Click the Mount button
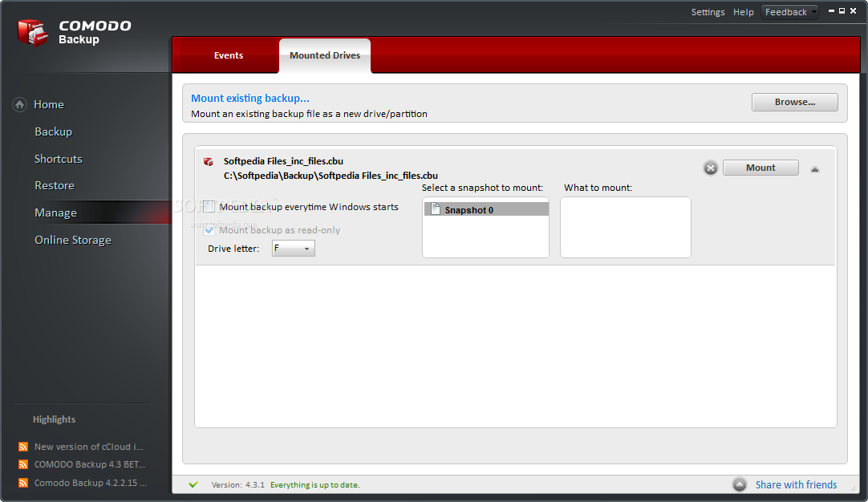The image size is (868, 502). (x=761, y=168)
